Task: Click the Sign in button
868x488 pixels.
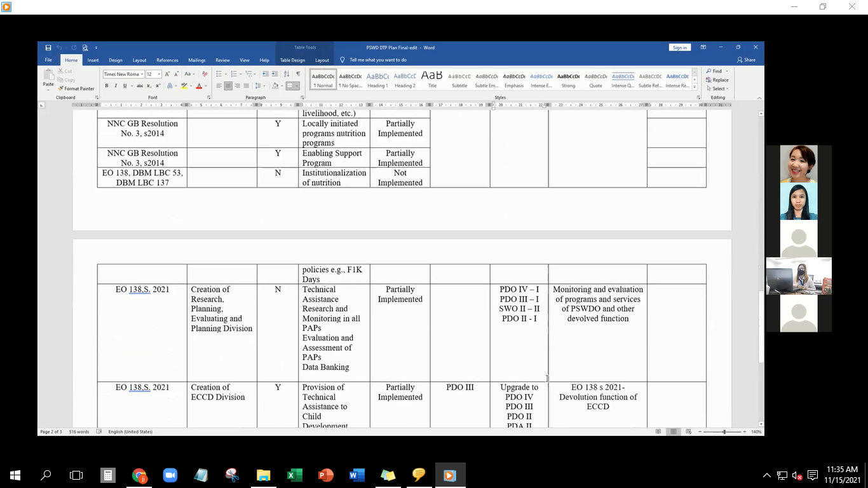Action: [x=679, y=48]
